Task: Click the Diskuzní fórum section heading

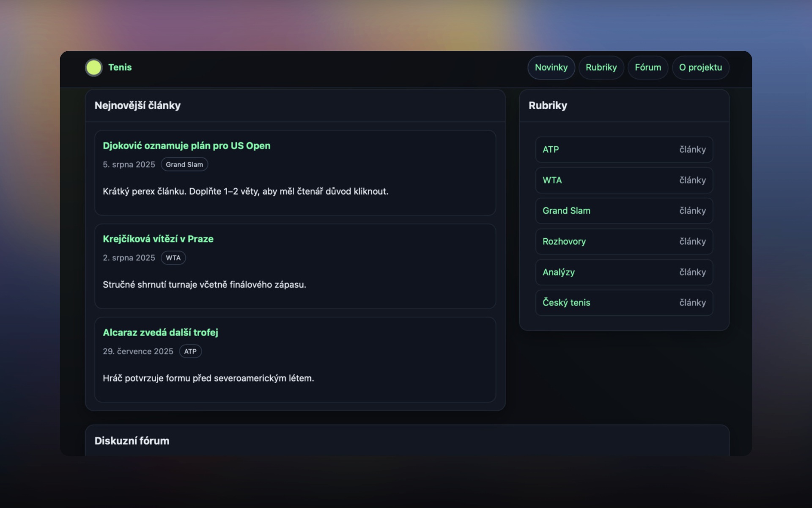Action: (x=132, y=441)
